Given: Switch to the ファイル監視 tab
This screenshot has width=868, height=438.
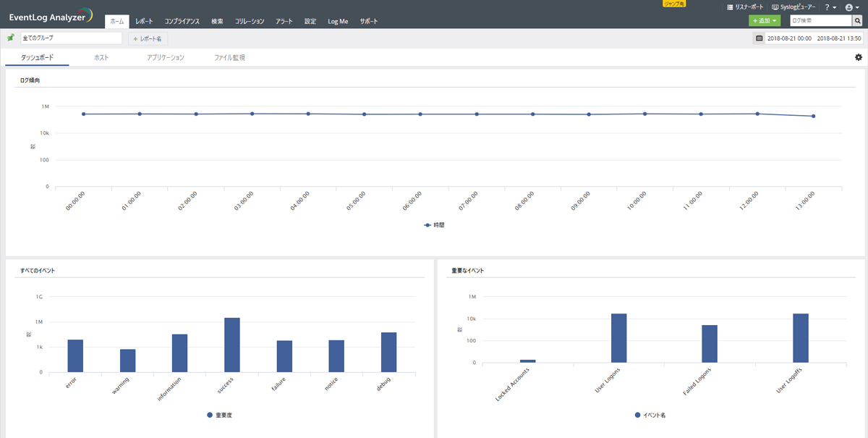Looking at the screenshot, I should click(229, 57).
